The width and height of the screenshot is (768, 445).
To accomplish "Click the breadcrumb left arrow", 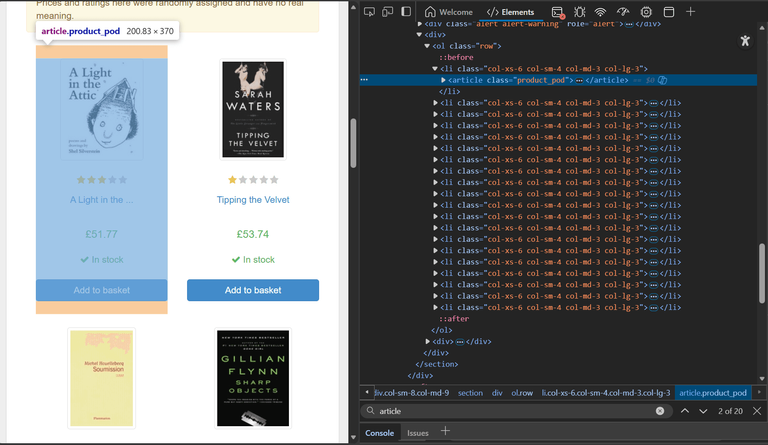I will 367,392.
